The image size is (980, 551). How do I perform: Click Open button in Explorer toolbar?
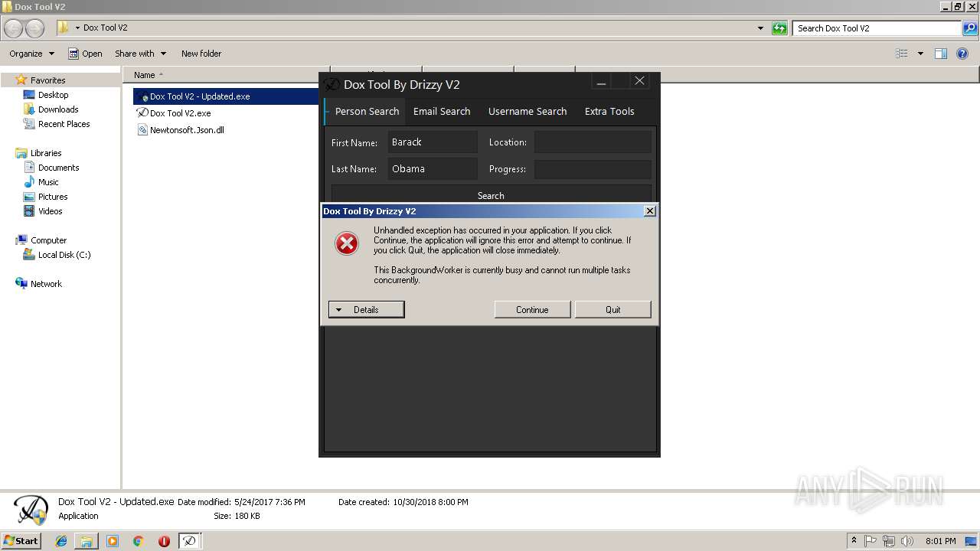85,54
